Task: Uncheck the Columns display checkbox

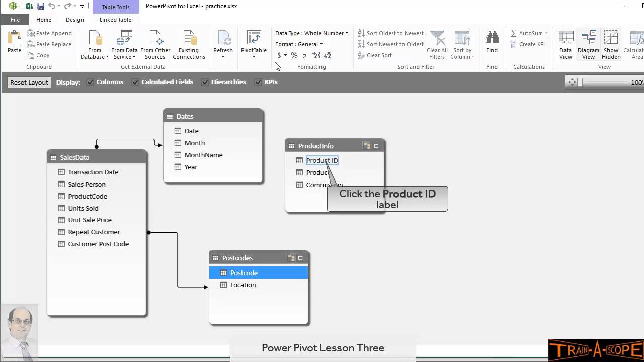Action: [x=90, y=82]
